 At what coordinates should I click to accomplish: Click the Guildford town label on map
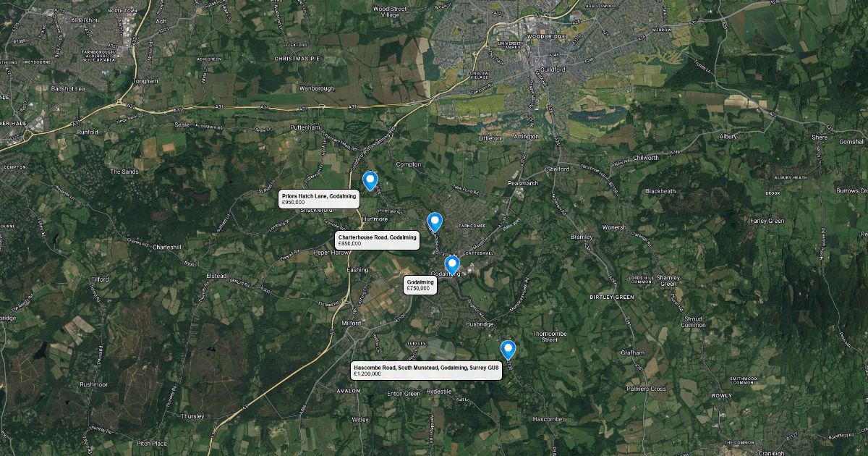click(x=554, y=69)
